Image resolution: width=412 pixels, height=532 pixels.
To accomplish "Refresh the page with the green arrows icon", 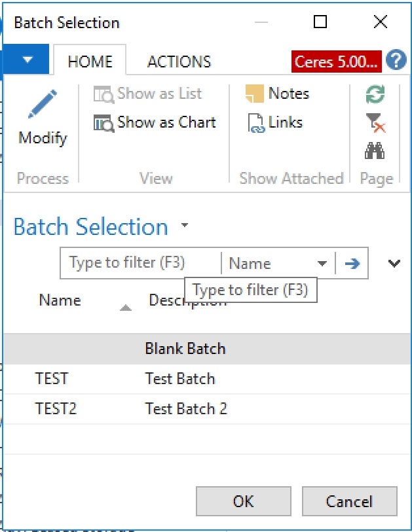I will pyautogui.click(x=374, y=95).
